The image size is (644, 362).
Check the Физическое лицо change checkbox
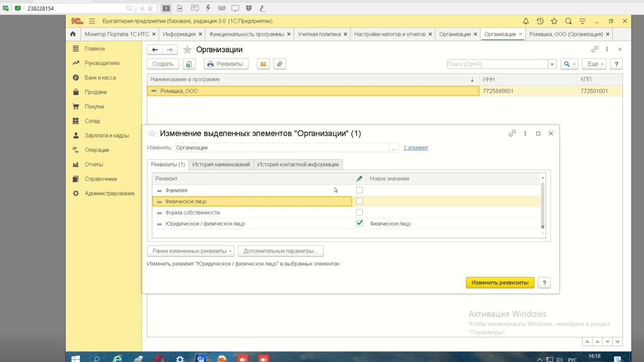click(359, 201)
